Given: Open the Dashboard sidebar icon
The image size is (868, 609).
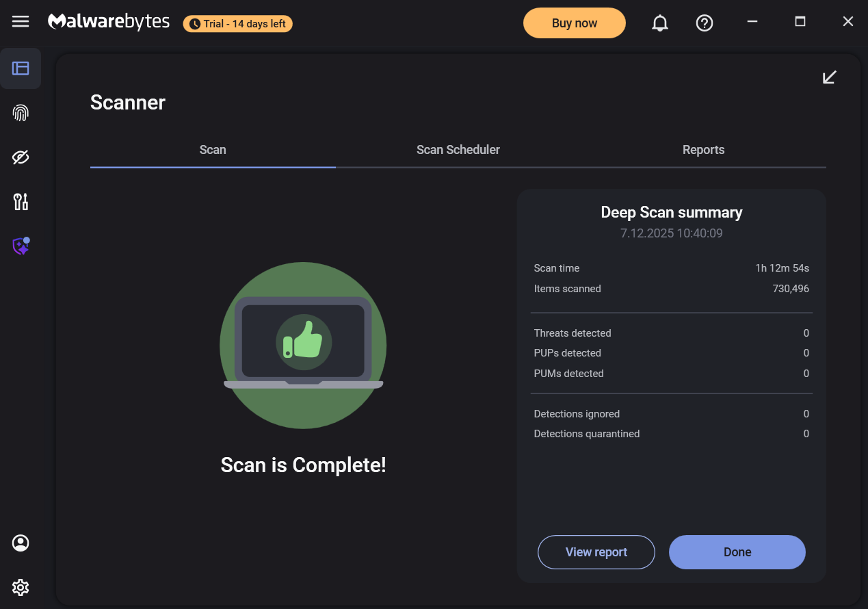Looking at the screenshot, I should 21,68.
